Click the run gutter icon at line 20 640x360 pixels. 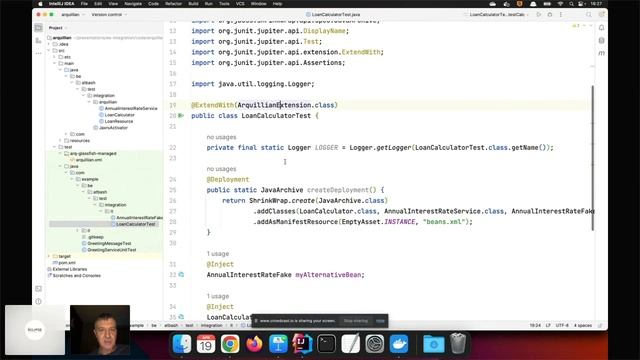click(181, 116)
